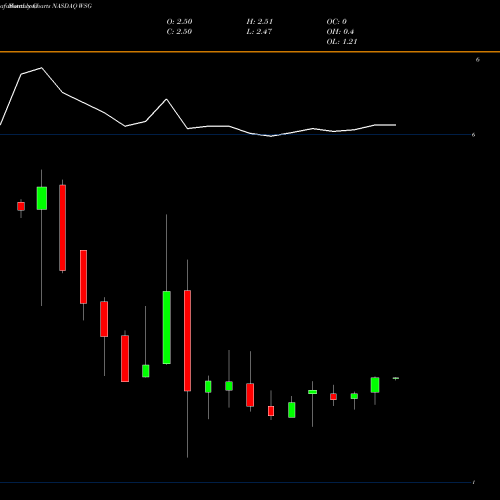Click the "NASDAQ WSG" chart title text
The image size is (500, 500).
(x=72, y=6)
